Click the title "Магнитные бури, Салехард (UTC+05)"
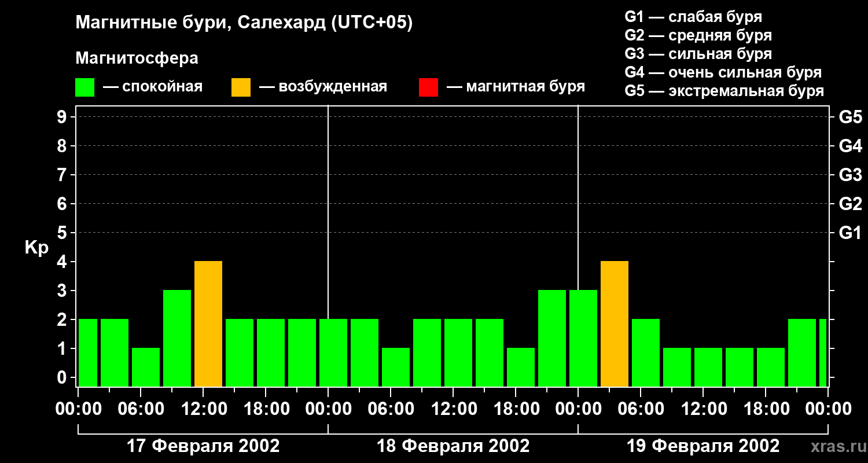 coord(244,23)
